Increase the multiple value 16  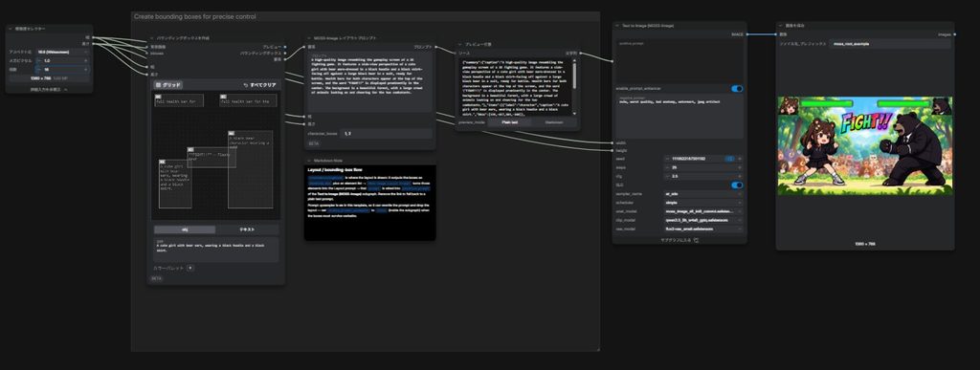coord(86,69)
